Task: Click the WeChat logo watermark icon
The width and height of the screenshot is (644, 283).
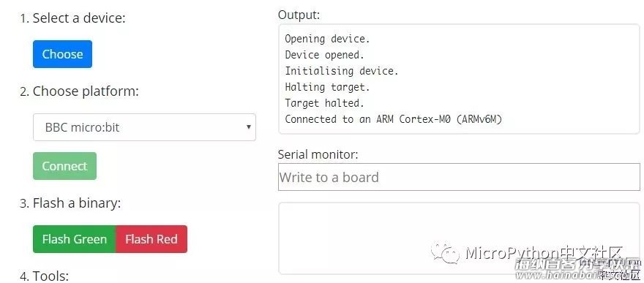Action: (x=445, y=254)
